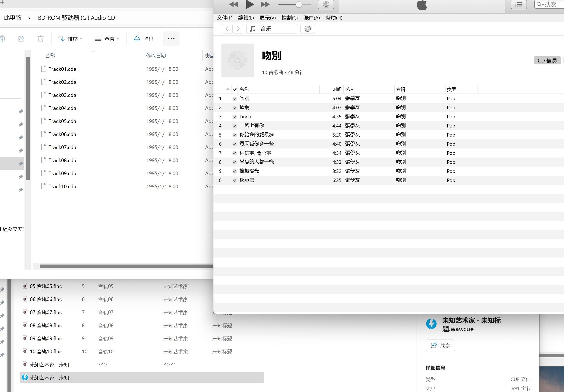Click the iTunes search field
This screenshot has width=564, height=392.
549,4
